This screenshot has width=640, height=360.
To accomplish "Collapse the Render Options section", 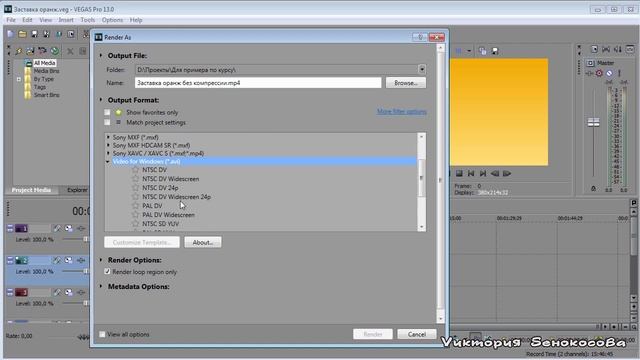I will pyautogui.click(x=101, y=260).
